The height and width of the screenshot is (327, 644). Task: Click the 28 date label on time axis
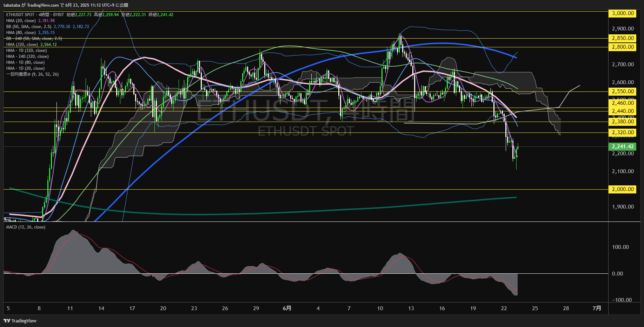coord(566,308)
